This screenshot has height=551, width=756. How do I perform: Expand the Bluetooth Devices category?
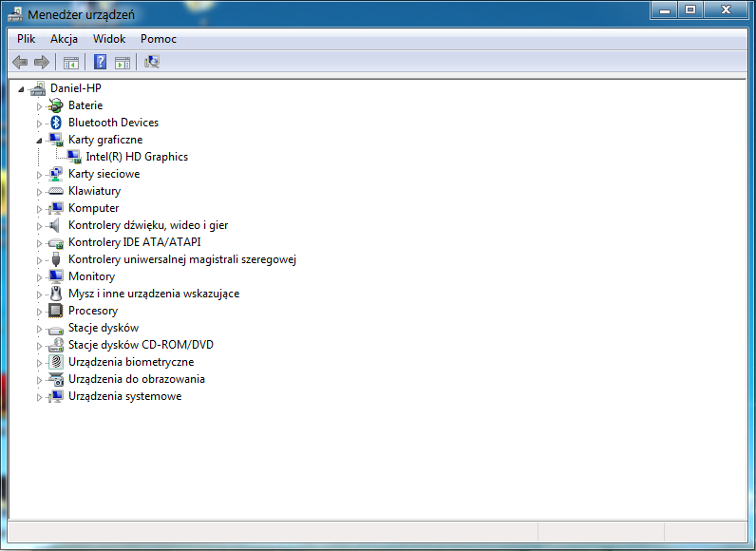39,123
